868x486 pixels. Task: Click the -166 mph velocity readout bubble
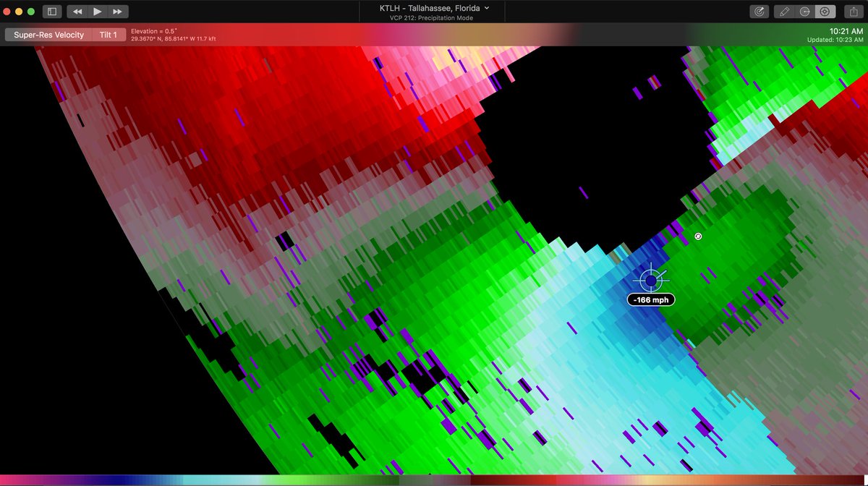point(650,299)
